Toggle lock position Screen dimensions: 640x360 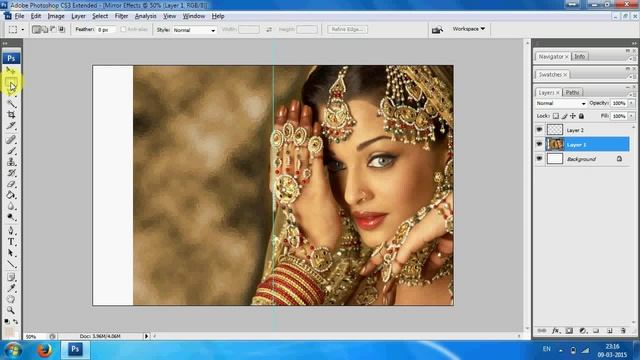[x=573, y=116]
